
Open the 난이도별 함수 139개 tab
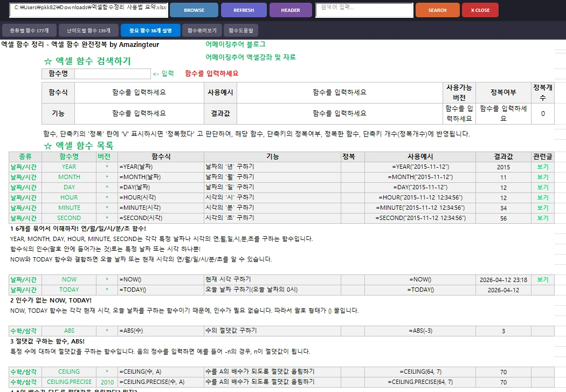pyautogui.click(x=88, y=30)
